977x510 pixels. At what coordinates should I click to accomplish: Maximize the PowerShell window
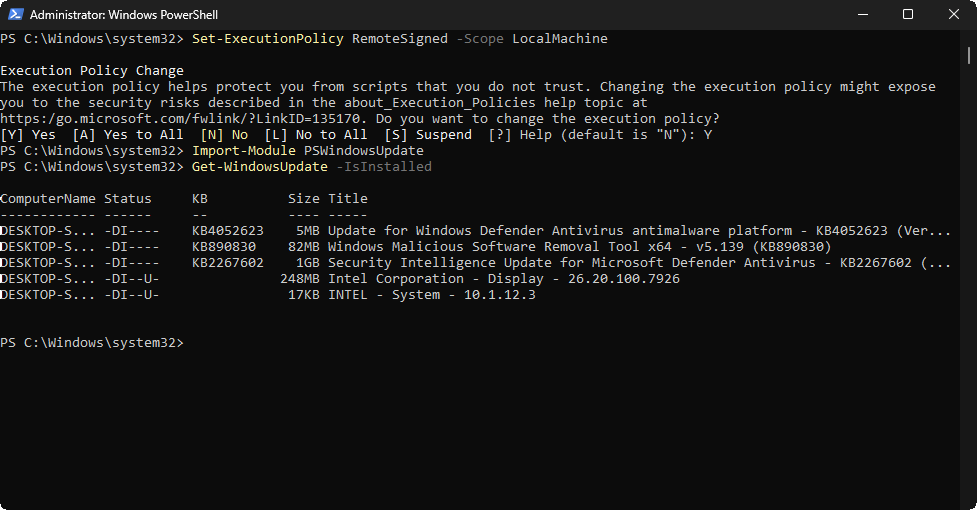pyautogui.click(x=908, y=15)
